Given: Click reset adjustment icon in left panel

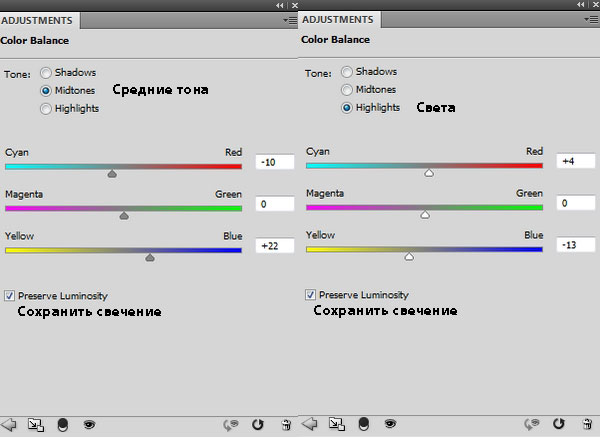Looking at the screenshot, I should coord(258,425).
